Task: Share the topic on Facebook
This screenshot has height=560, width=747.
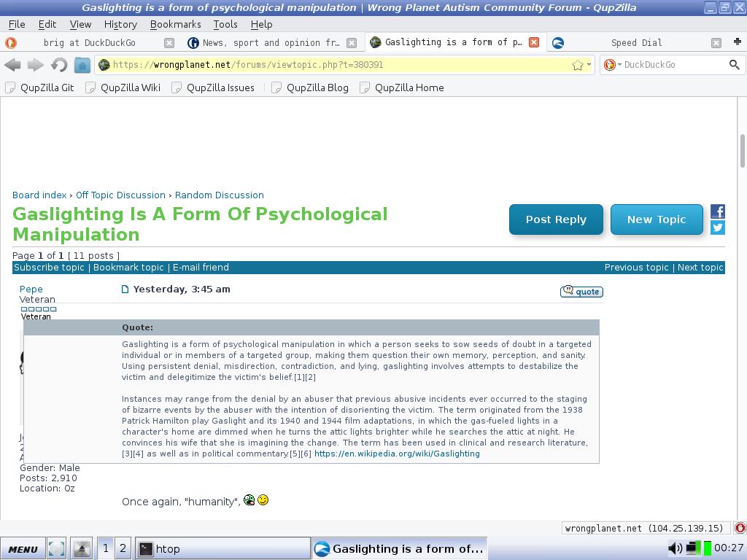Action: pyautogui.click(x=718, y=211)
